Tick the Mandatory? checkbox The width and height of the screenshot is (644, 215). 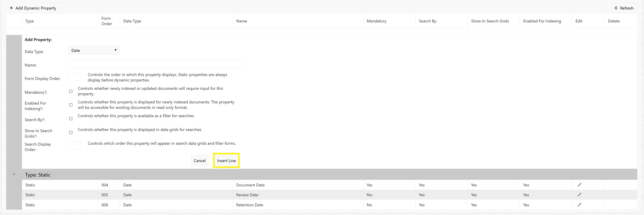pyautogui.click(x=71, y=91)
